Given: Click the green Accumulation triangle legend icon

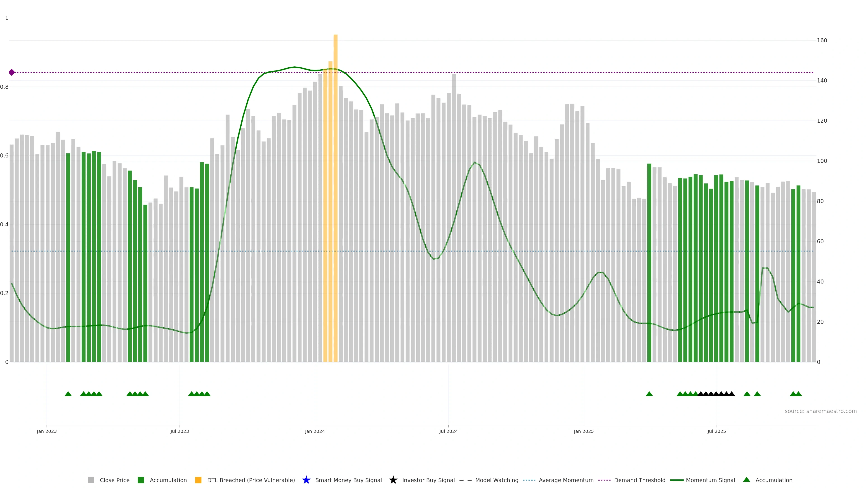Looking at the screenshot, I should click(746, 480).
